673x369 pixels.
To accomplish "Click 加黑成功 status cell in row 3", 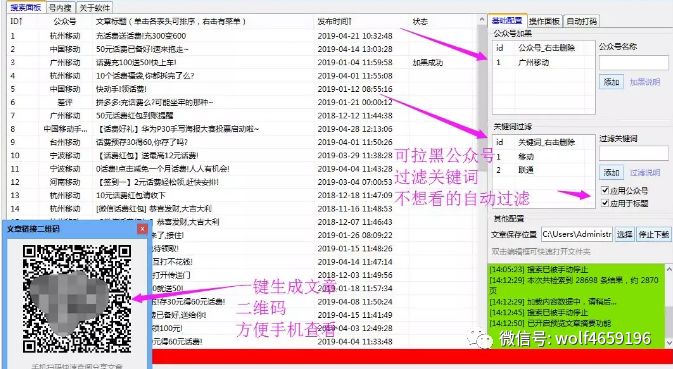I will (427, 63).
